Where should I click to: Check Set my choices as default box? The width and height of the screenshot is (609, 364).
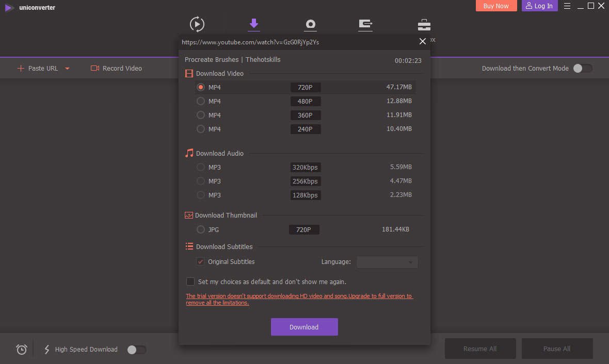pyautogui.click(x=190, y=282)
